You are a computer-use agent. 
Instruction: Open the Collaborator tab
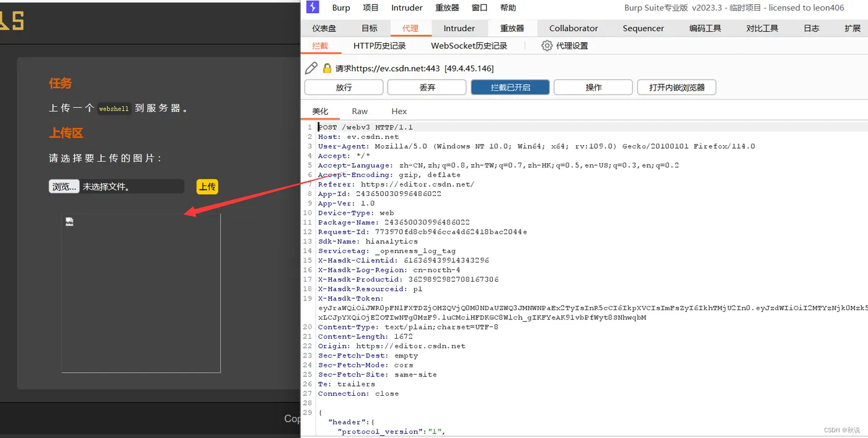pos(573,29)
